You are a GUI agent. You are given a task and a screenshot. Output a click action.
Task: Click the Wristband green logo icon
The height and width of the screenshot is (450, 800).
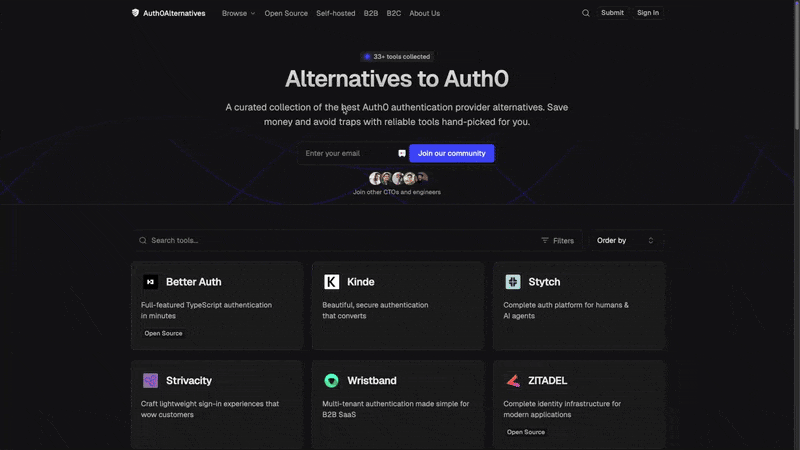[332, 381]
